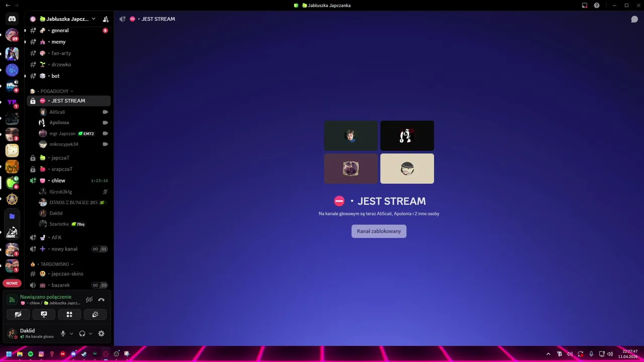644x362 pixels.
Task: Open the general text channel
Action: 69,31
